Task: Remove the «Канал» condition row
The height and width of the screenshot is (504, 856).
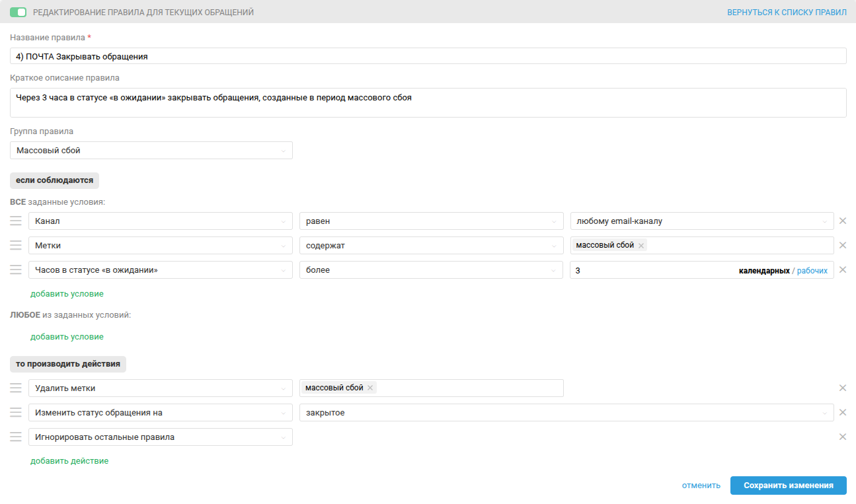Action: [843, 221]
